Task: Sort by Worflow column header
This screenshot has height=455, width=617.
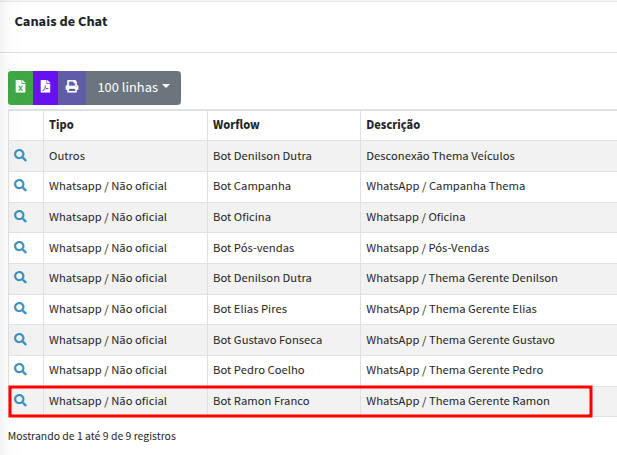Action: coord(237,125)
